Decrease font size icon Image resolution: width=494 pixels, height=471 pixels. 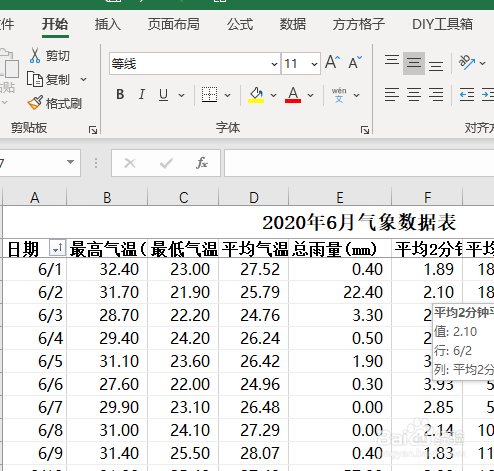tap(355, 62)
